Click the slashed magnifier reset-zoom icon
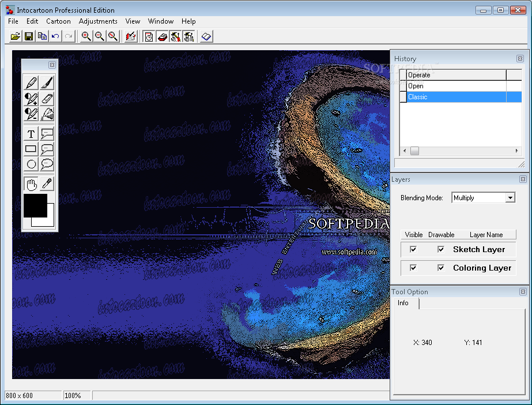532x405 pixels. [x=113, y=36]
